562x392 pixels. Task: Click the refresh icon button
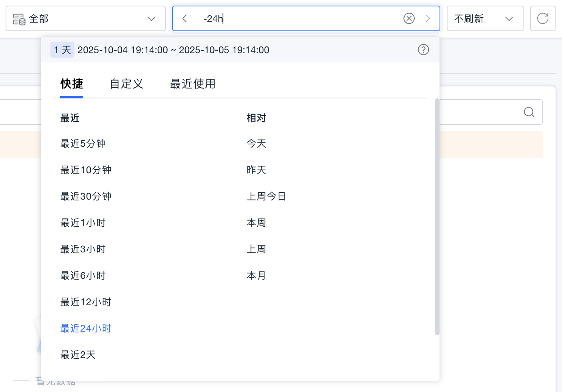(x=542, y=18)
